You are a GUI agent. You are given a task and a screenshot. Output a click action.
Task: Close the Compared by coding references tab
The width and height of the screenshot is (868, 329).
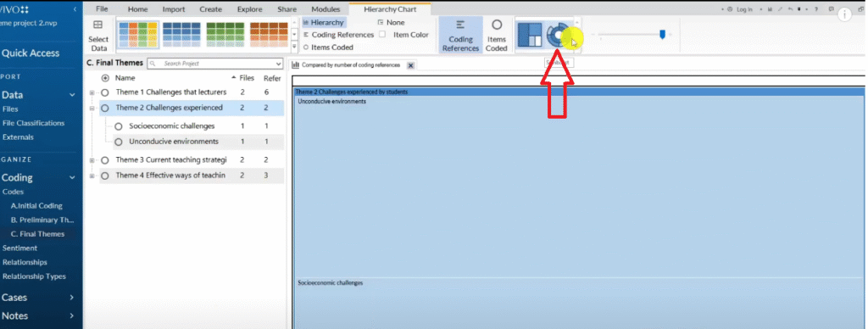point(411,65)
